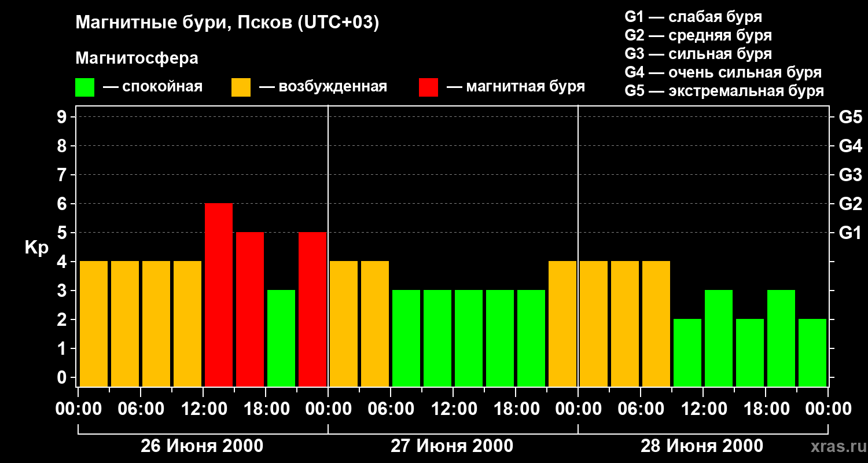Click the 'Магнитосфера' legend heading
The width and height of the screenshot is (868, 463).
[137, 58]
